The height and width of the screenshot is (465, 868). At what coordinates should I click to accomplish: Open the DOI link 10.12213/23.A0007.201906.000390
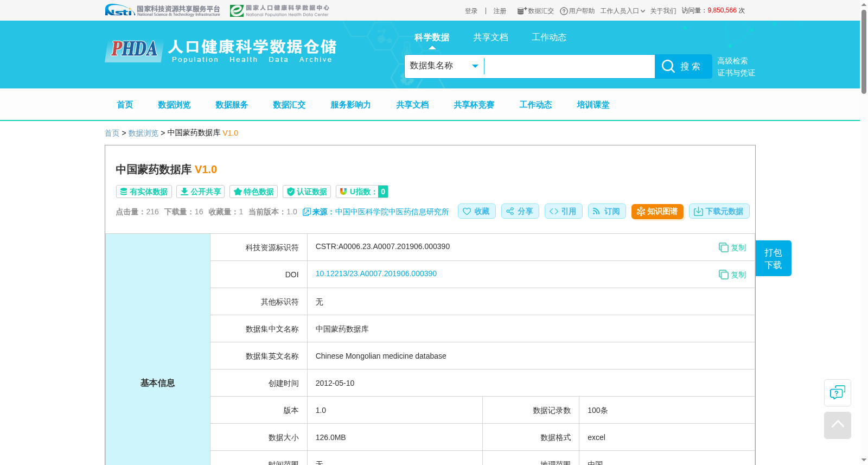[376, 273]
